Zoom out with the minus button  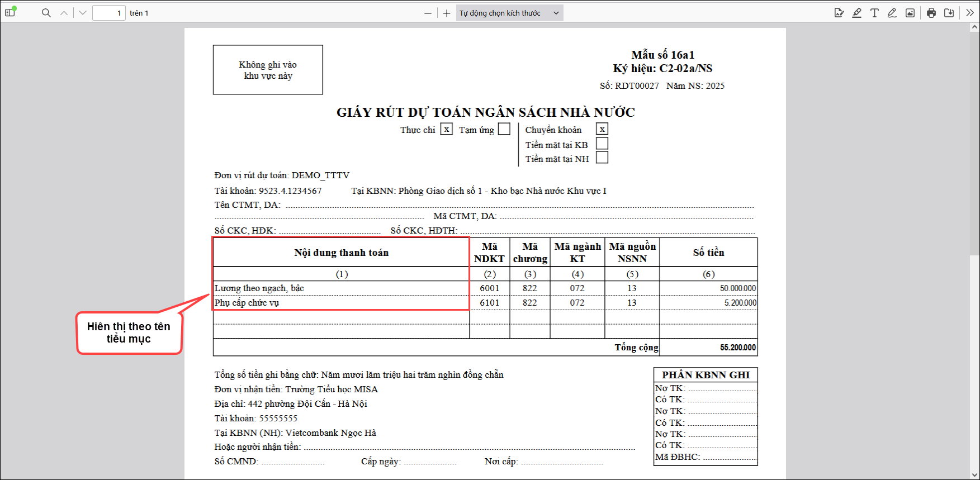coord(428,13)
